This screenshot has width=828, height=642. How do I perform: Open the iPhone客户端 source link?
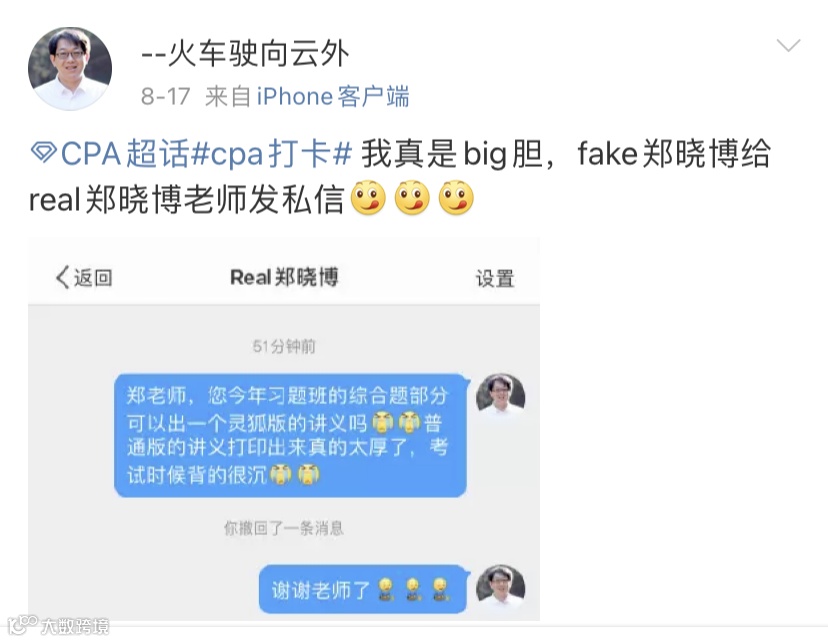pyautogui.click(x=333, y=97)
